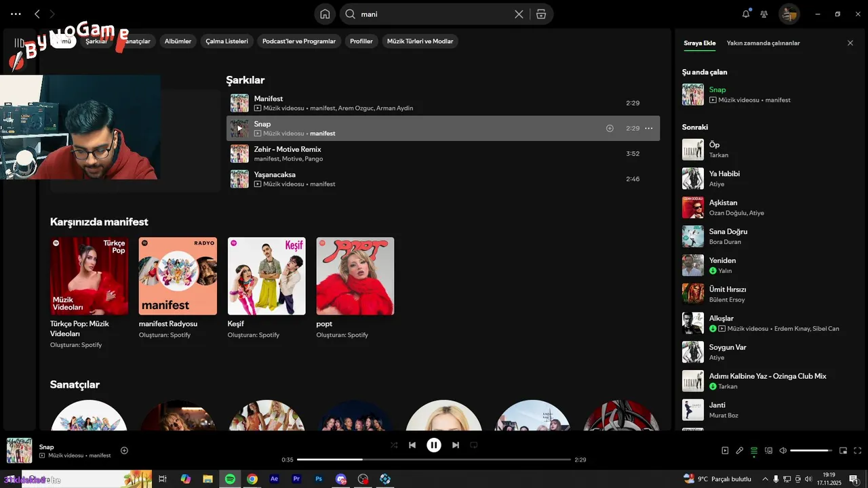The width and height of the screenshot is (868, 488).
Task: Adjust the volume slider
Action: pos(811,451)
